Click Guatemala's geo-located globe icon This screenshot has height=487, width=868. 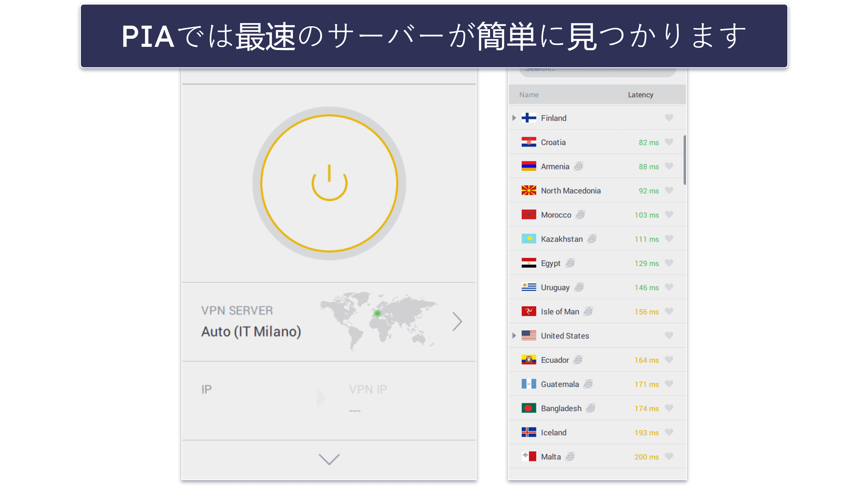point(588,384)
